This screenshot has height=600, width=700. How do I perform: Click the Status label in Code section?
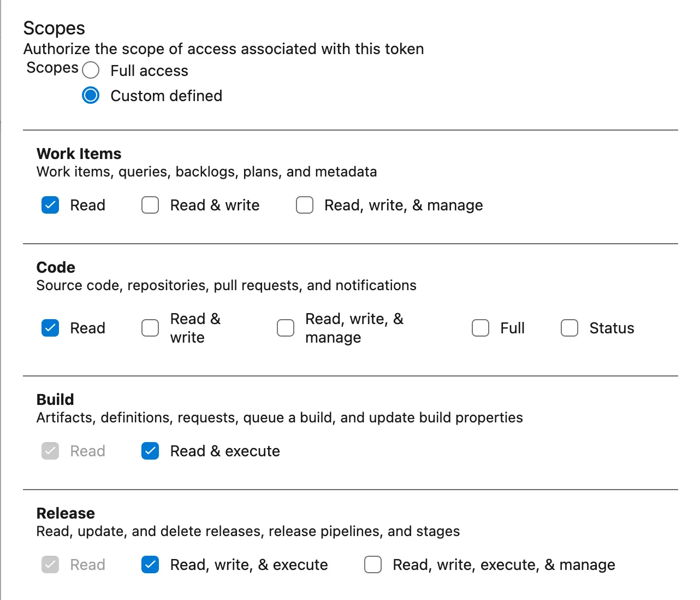point(611,328)
